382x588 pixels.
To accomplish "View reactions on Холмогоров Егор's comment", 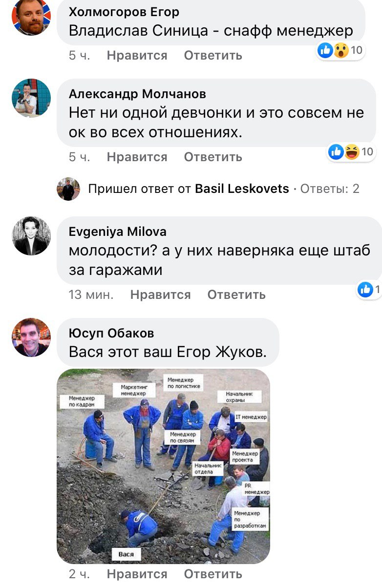I will point(340,50).
